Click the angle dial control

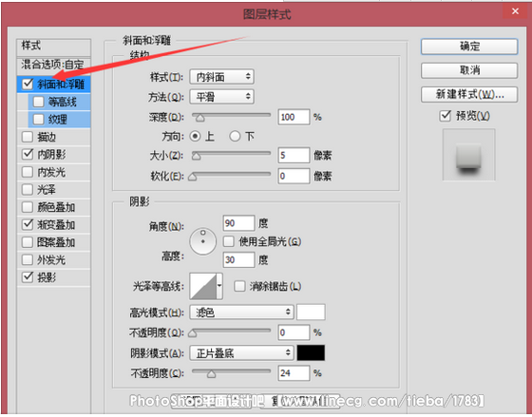tap(203, 241)
